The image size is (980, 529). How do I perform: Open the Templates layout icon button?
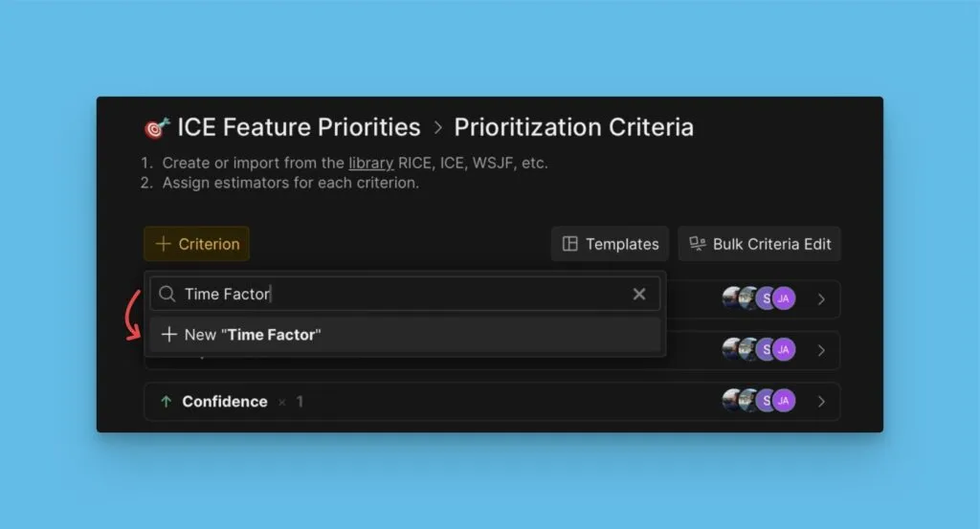click(570, 244)
